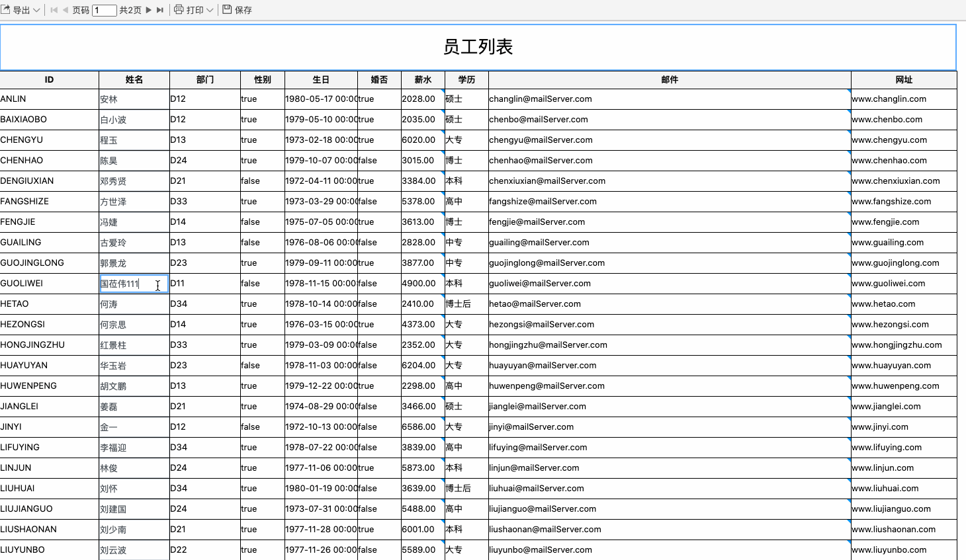
Task: Edit the name field 姜磊
Action: pos(134,407)
